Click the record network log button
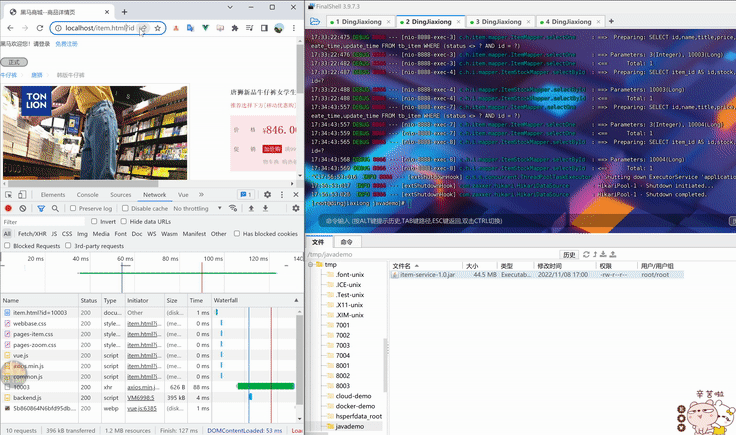Image resolution: width=736 pixels, height=435 pixels. click(x=8, y=208)
